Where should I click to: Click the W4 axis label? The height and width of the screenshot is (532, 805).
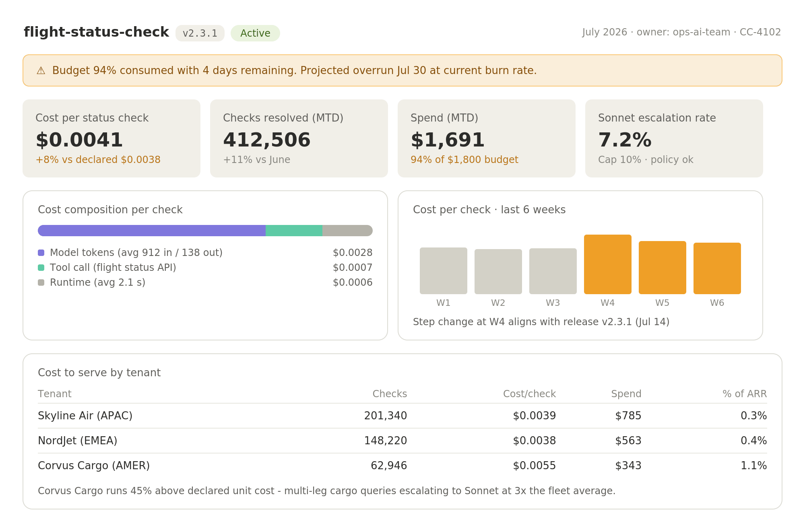pyautogui.click(x=608, y=303)
